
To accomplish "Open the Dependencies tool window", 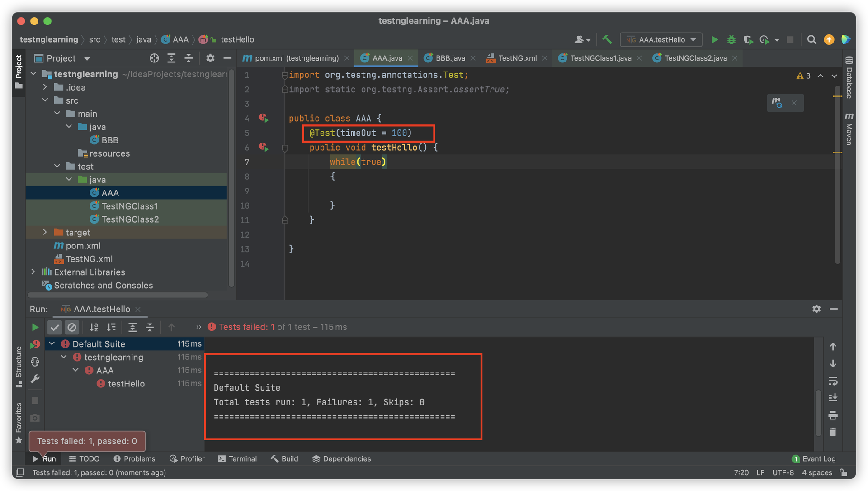I will coord(341,459).
